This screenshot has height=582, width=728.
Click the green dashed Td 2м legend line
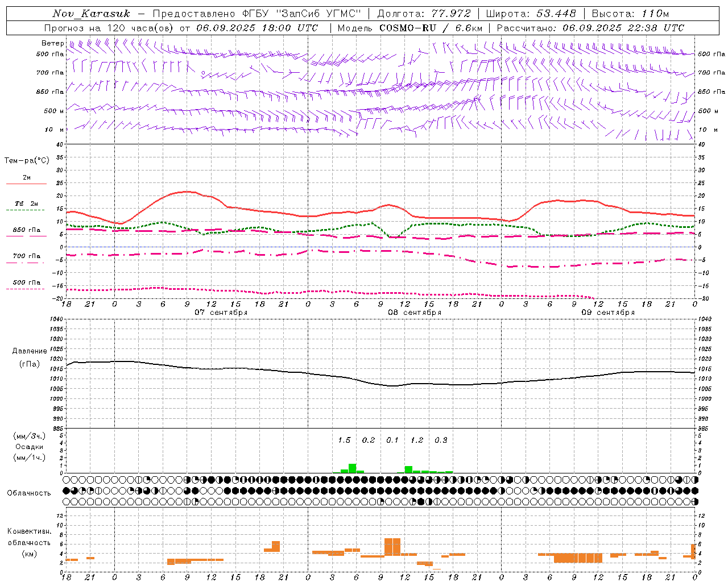coord(26,210)
